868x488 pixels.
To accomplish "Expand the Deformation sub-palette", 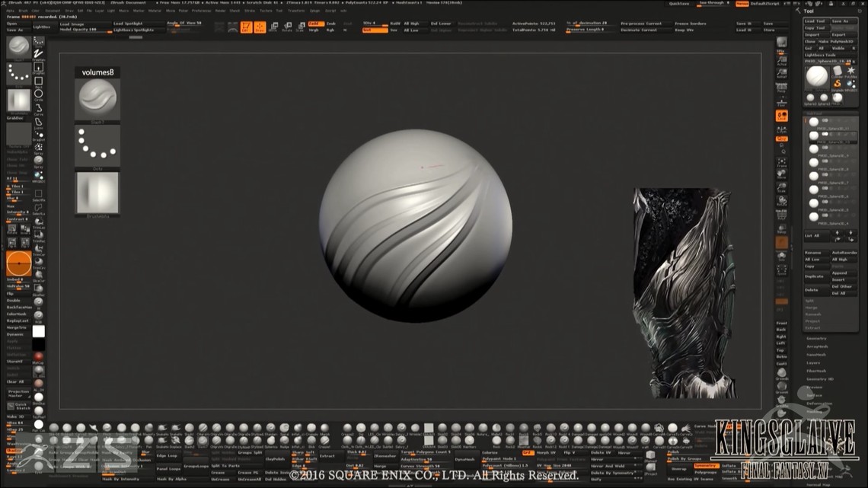I will (819, 403).
